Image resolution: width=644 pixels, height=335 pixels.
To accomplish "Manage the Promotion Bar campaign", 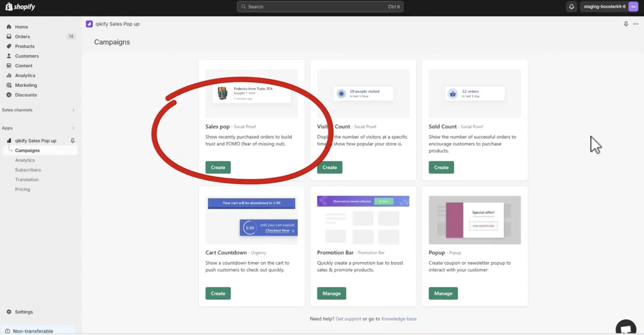I will 332,294.
